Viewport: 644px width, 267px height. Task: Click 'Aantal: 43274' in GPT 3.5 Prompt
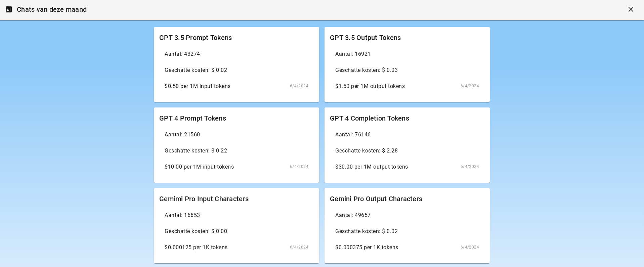182,54
